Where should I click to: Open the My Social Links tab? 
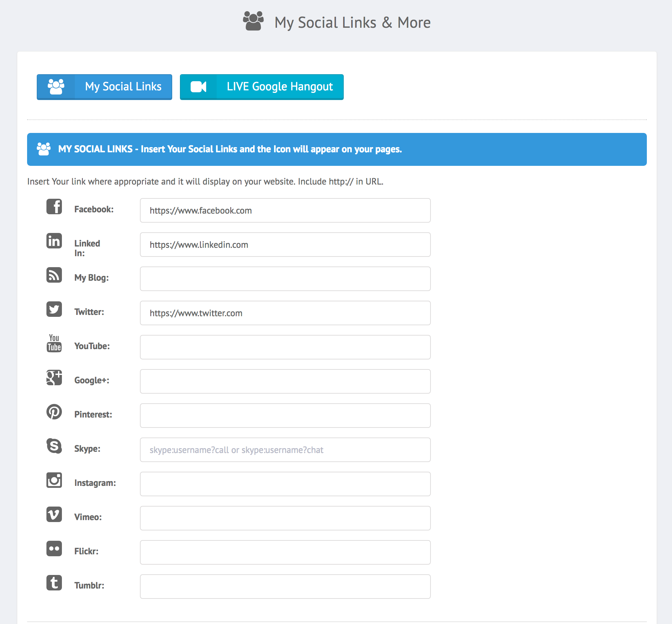(x=104, y=87)
